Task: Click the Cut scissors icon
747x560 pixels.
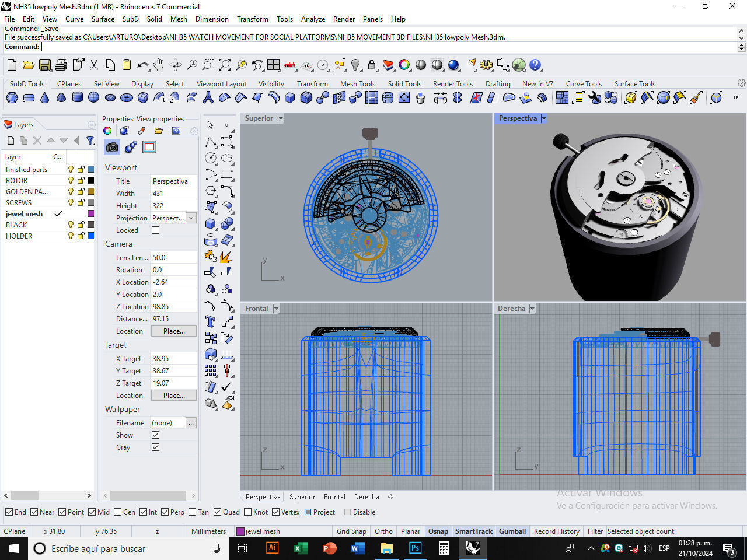Action: pyautogui.click(x=93, y=65)
